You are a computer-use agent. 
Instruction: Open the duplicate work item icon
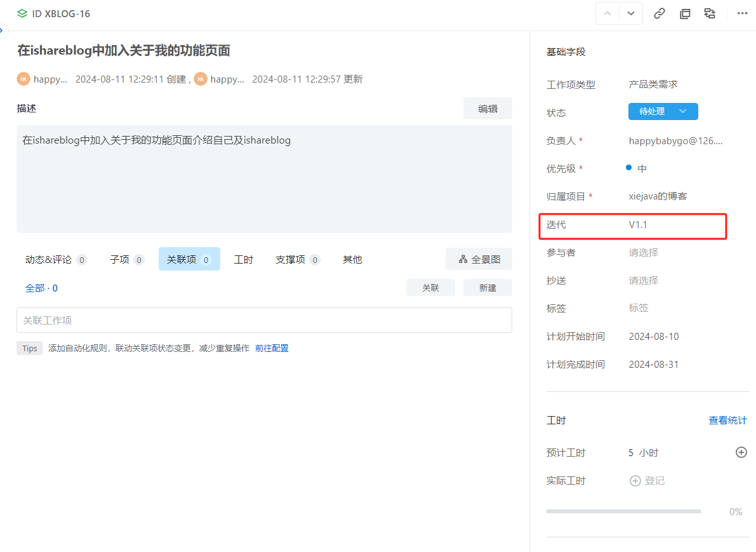pyautogui.click(x=685, y=13)
